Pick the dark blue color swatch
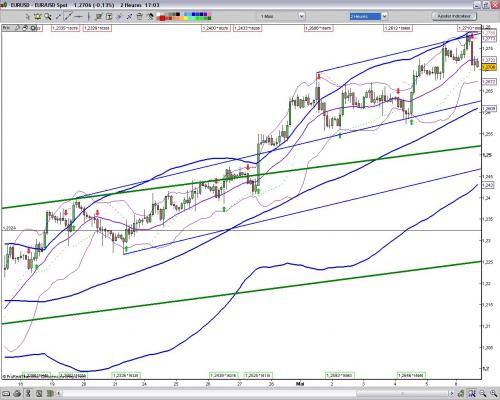The width and height of the screenshot is (500, 400). [201, 14]
